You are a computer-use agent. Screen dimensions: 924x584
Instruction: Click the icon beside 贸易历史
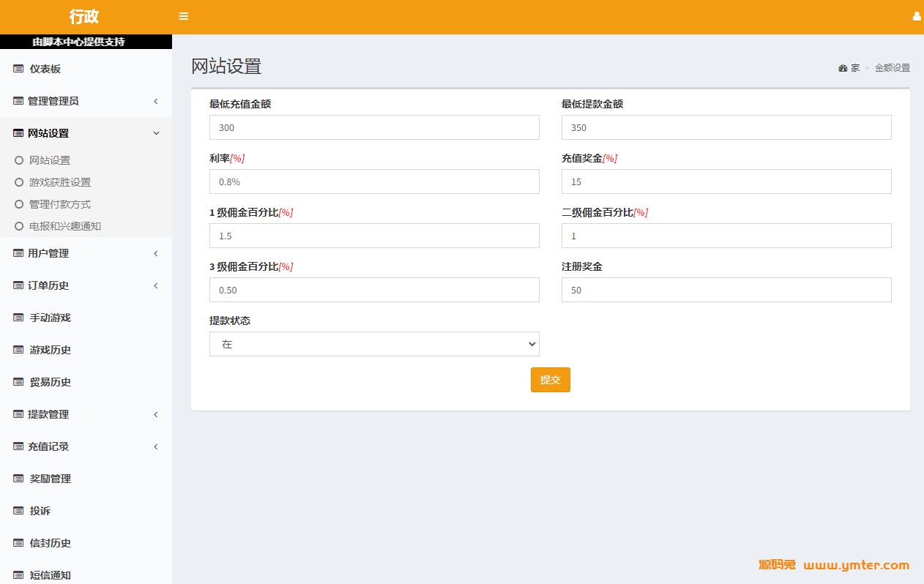click(x=18, y=382)
